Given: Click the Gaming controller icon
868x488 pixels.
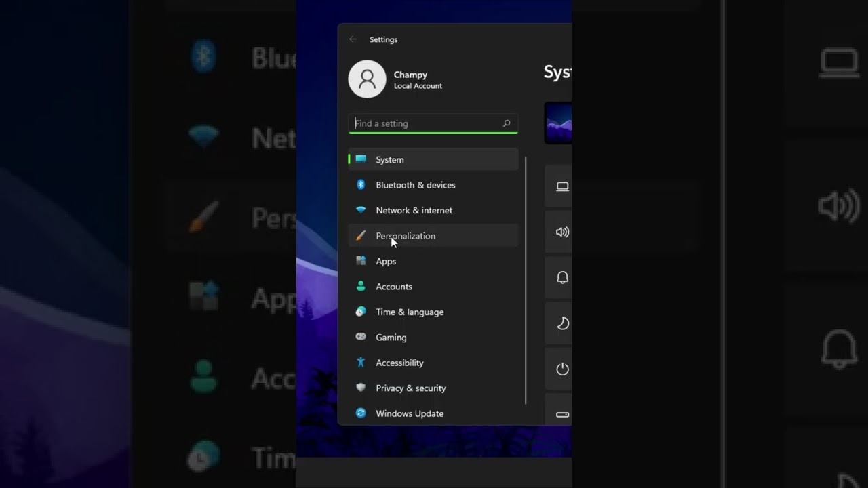Looking at the screenshot, I should [x=361, y=337].
